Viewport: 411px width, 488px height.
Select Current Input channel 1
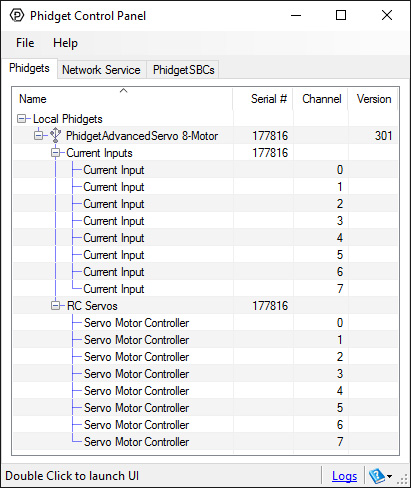[206, 187]
